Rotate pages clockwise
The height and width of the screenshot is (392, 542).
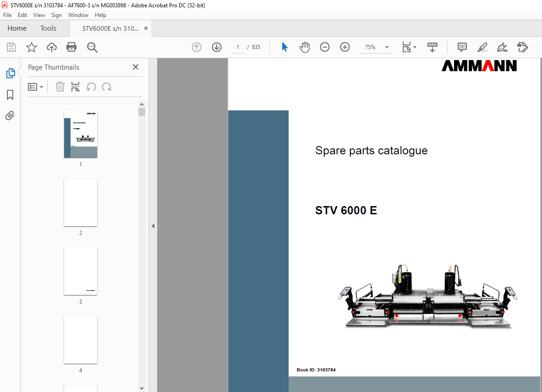[106, 87]
